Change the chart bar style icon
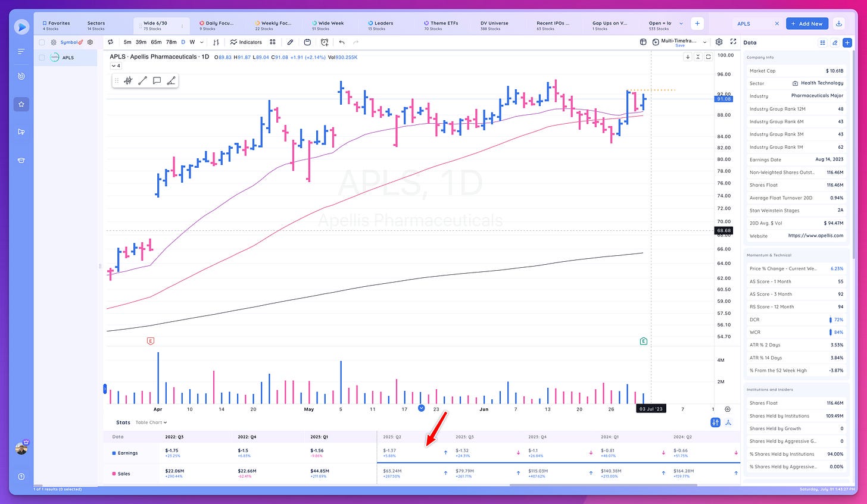Screen dimensions: 867x504 [x=216, y=42]
